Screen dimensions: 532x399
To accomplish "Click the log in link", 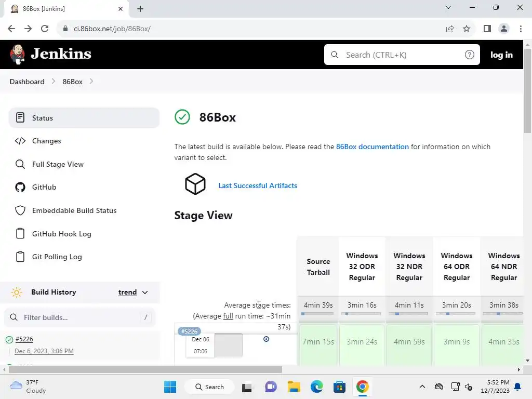I will [x=501, y=55].
